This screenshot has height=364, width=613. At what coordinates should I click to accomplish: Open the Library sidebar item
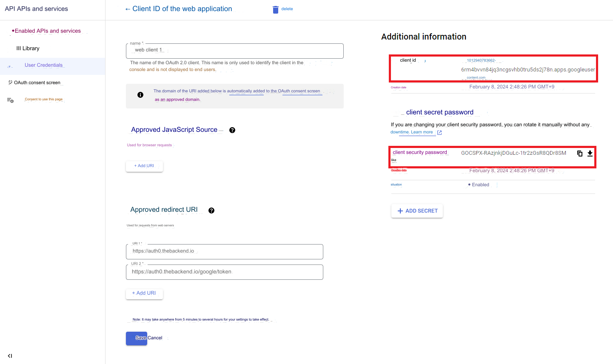point(28,48)
